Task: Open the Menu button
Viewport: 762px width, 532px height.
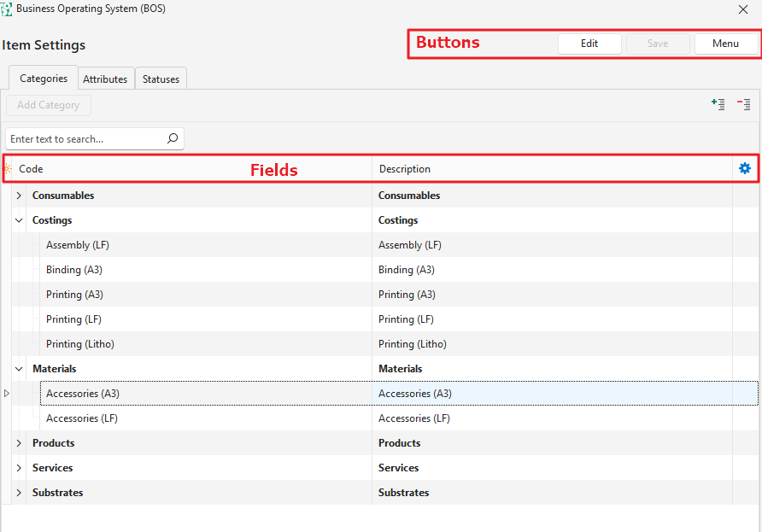Action: tap(725, 44)
